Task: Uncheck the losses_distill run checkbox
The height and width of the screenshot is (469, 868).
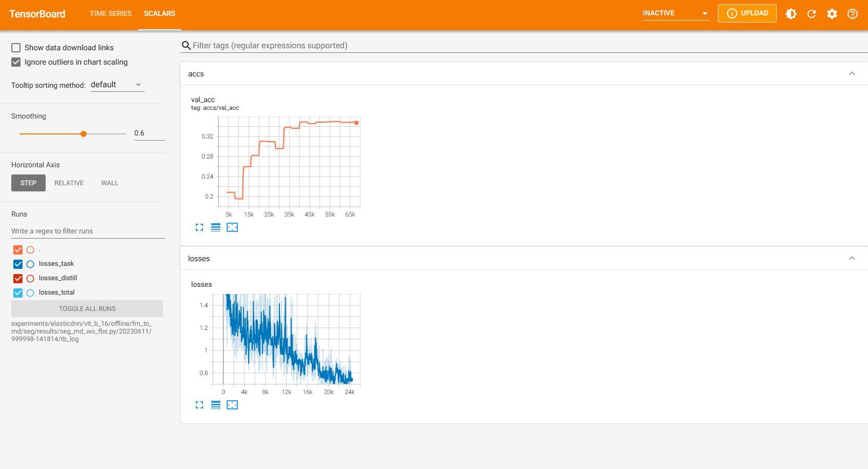Action: [x=18, y=278]
